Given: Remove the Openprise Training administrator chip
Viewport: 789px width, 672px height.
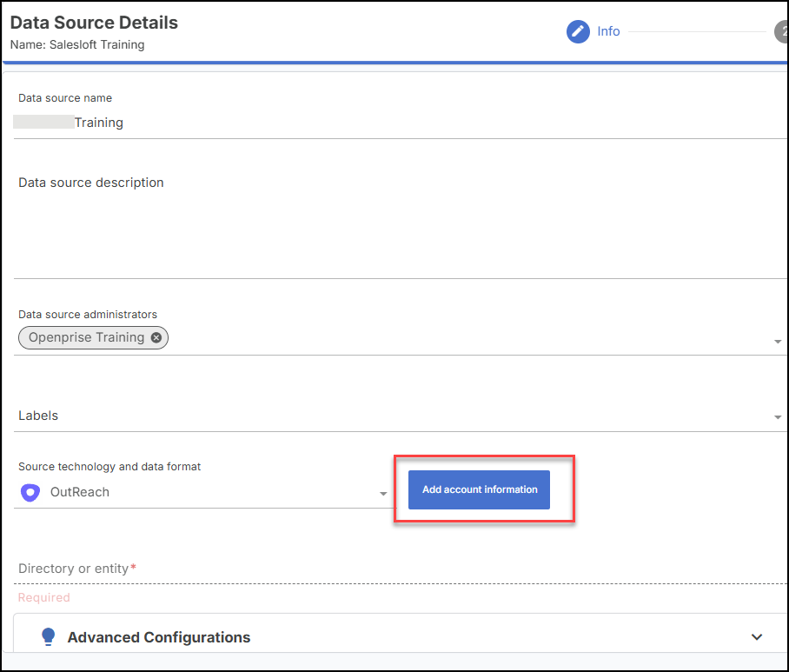Looking at the screenshot, I should tap(156, 337).
